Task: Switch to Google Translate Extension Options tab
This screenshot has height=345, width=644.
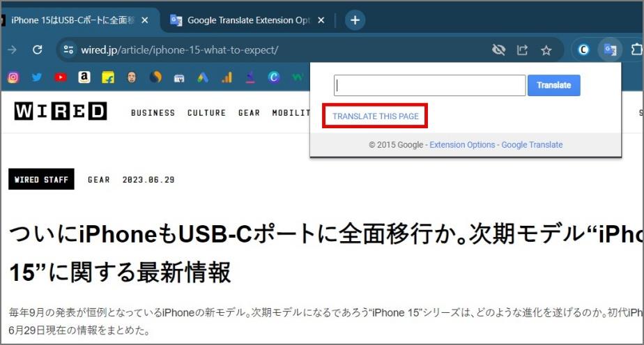Action: point(247,20)
